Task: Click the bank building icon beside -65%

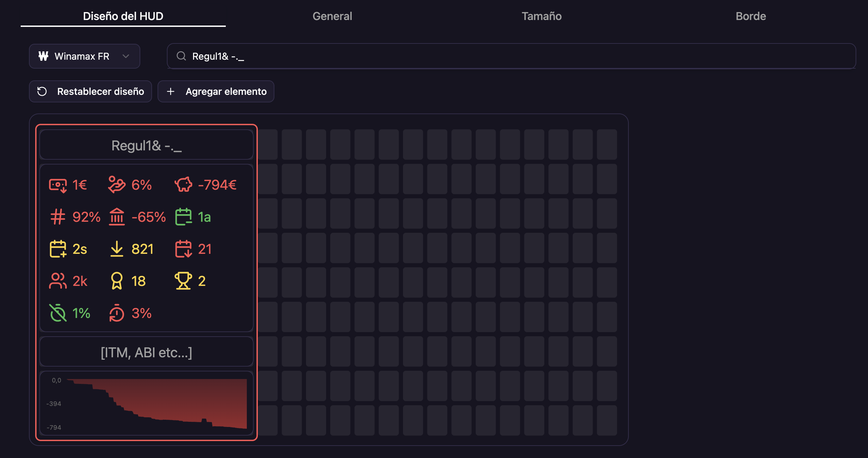Action: (117, 217)
